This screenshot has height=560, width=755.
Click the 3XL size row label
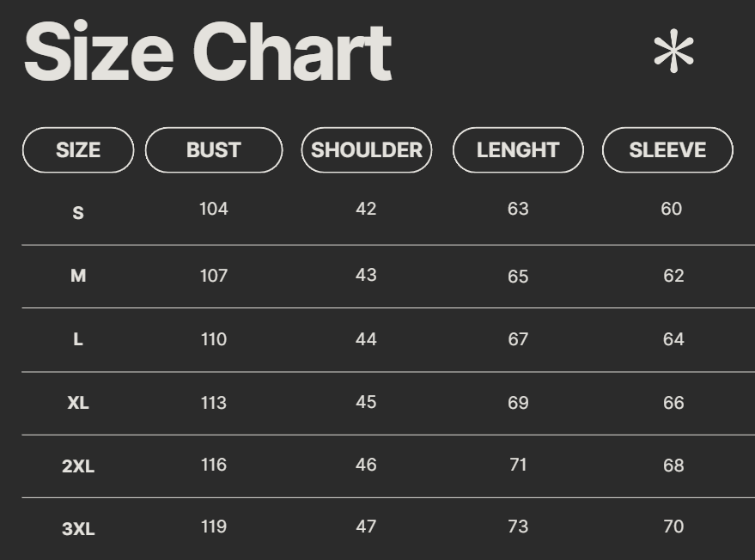[78, 529]
